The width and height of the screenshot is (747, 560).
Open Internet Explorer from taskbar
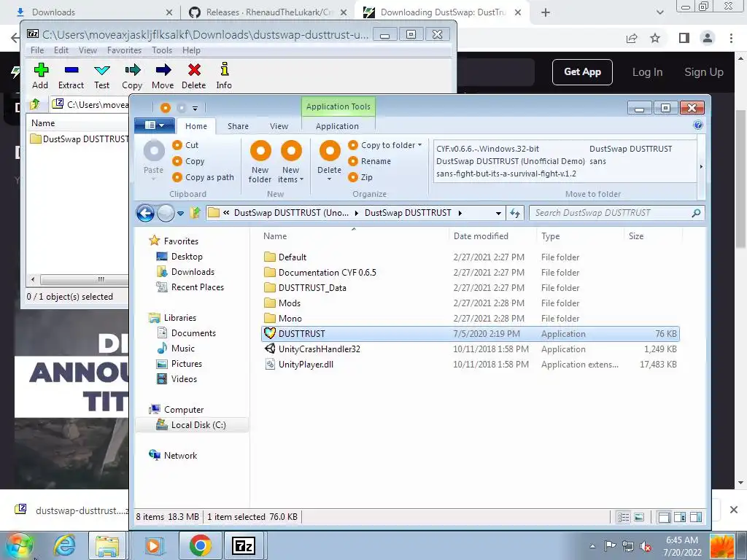[64, 545]
